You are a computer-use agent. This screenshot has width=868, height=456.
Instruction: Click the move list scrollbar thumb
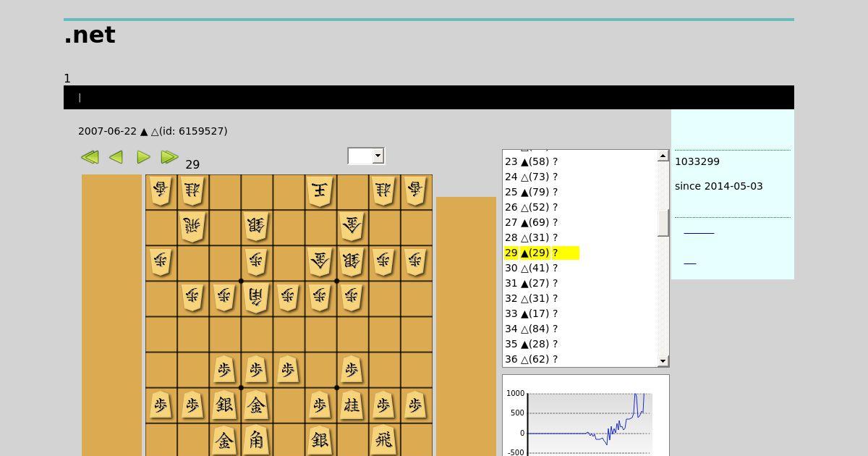[663, 223]
